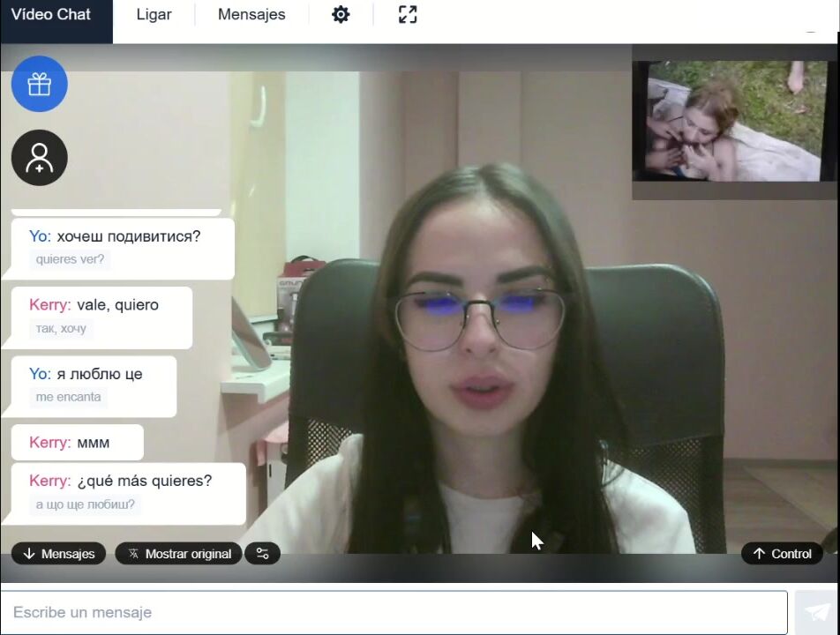Click the "quieres ver?" translation label
This screenshot has width=840, height=635.
pos(70,259)
